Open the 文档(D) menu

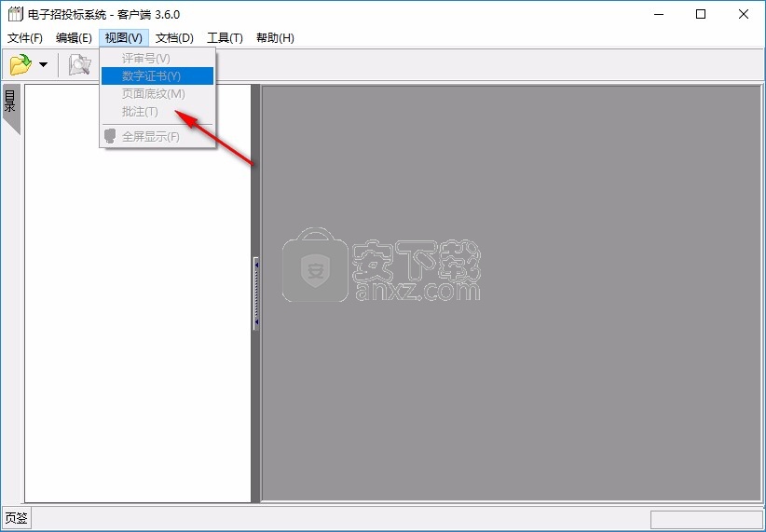(x=174, y=38)
